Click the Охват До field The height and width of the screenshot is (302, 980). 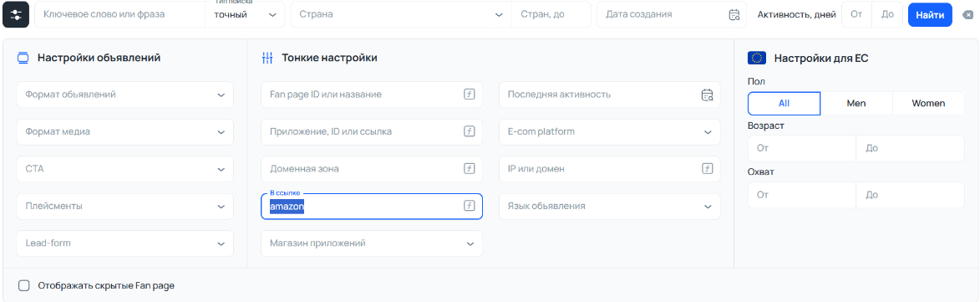click(x=911, y=195)
